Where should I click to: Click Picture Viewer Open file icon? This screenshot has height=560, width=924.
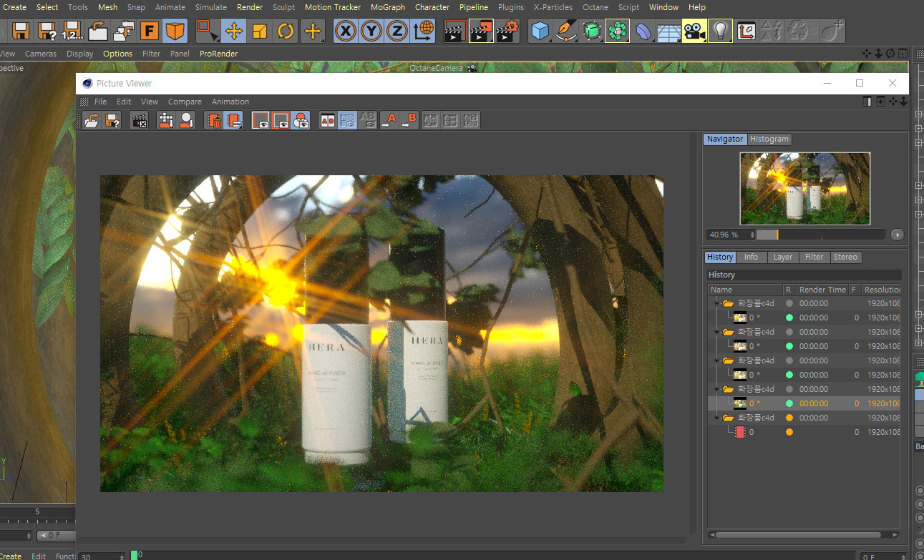pos(92,121)
